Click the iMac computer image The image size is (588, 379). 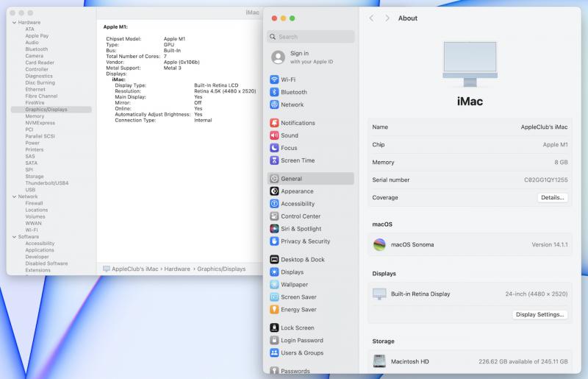[x=470, y=64]
